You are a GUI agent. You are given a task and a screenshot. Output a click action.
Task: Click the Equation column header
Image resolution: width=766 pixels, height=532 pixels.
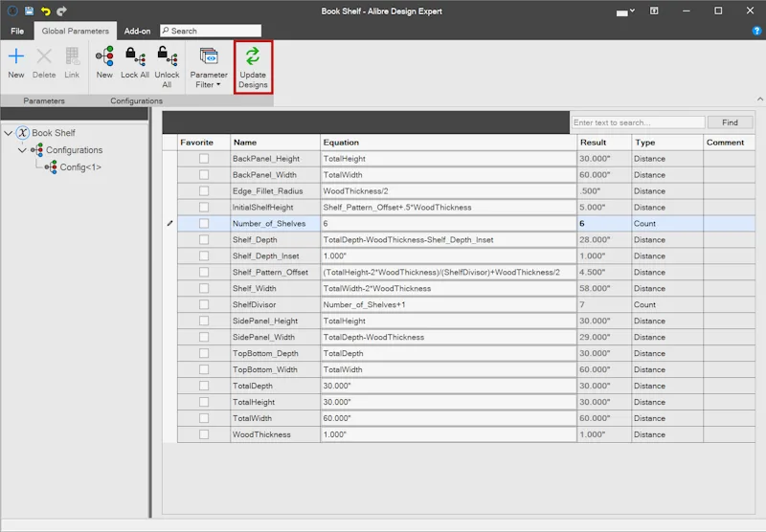pos(448,143)
